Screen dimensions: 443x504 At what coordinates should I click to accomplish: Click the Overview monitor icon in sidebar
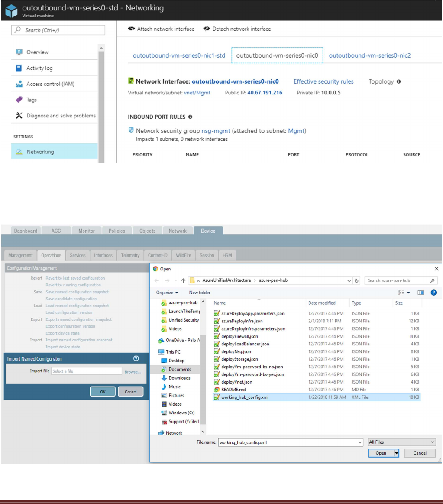coord(19,52)
